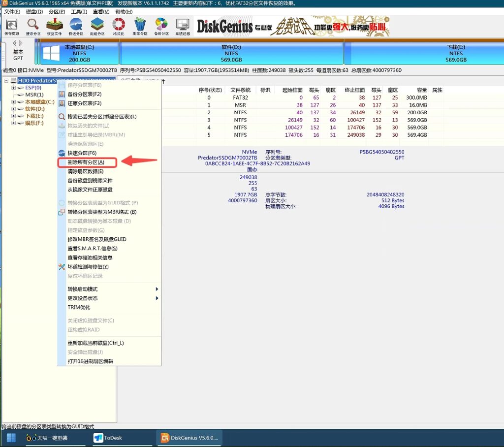Click the 新建分区 (New Partition) toolbar icon
The image size is (504, 447).
[x=97, y=27]
